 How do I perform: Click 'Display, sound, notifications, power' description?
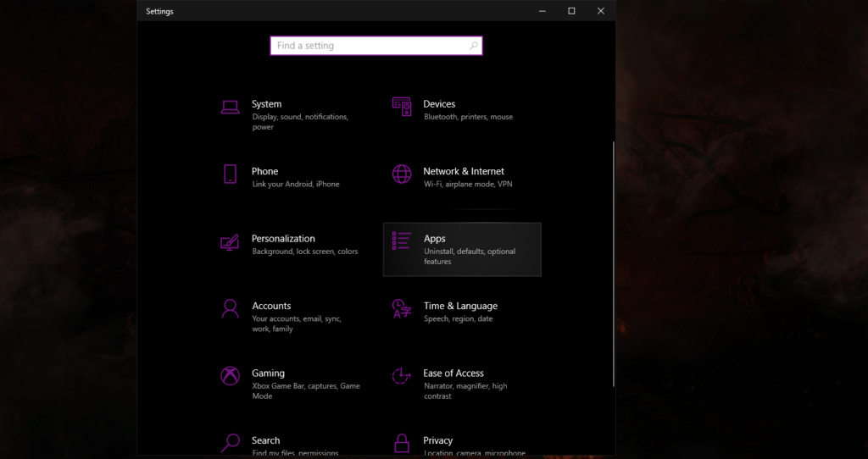[x=300, y=122]
